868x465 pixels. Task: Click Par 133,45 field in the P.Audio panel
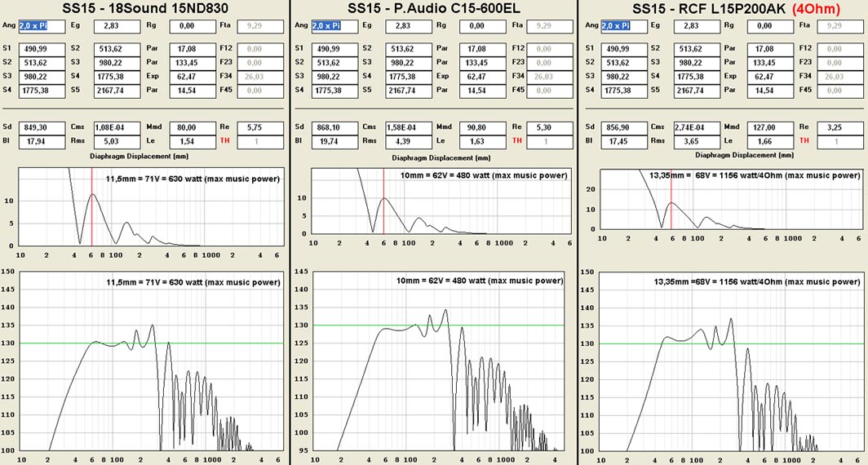pyautogui.click(x=483, y=63)
